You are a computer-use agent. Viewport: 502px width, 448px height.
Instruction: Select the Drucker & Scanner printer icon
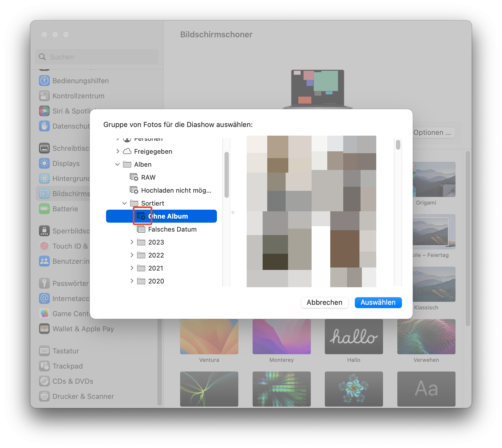coord(44,396)
